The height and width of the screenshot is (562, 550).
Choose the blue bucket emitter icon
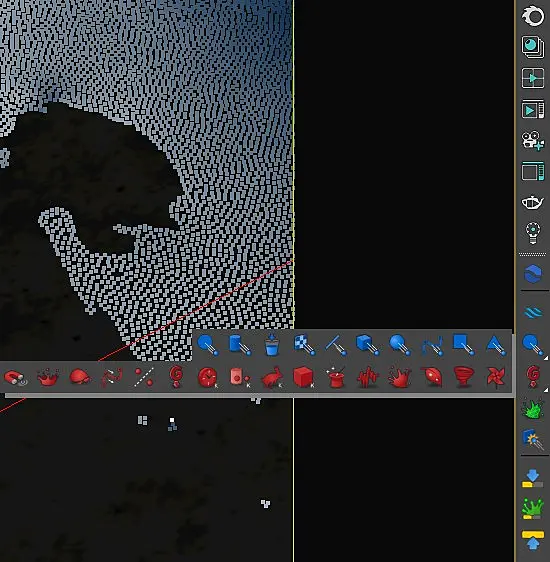coord(272,345)
